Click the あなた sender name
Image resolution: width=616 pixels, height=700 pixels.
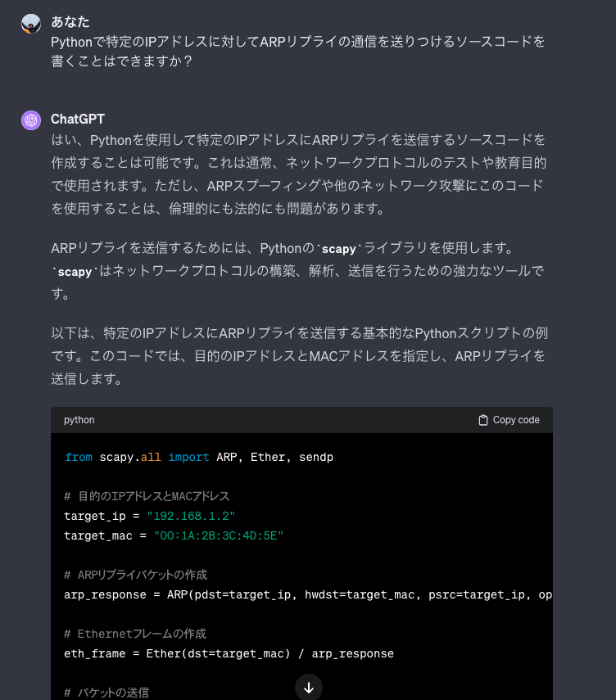(70, 21)
